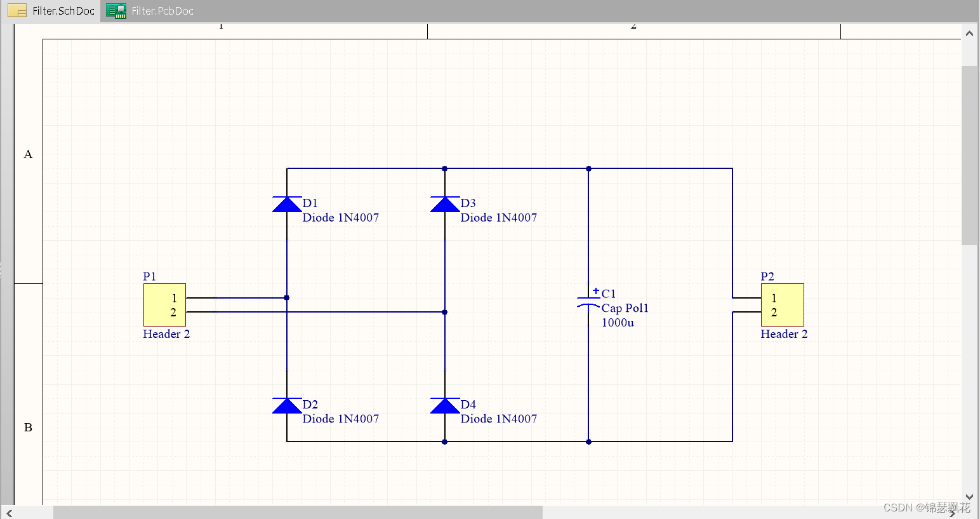980x519 pixels.
Task: Click the 'Diode 1N4007' comment under D4
Action: point(499,419)
